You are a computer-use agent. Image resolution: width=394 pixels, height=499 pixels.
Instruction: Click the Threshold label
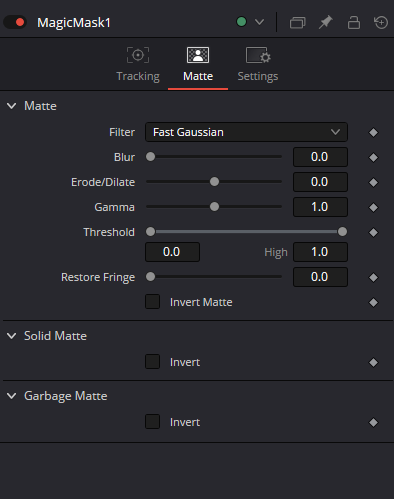click(109, 232)
